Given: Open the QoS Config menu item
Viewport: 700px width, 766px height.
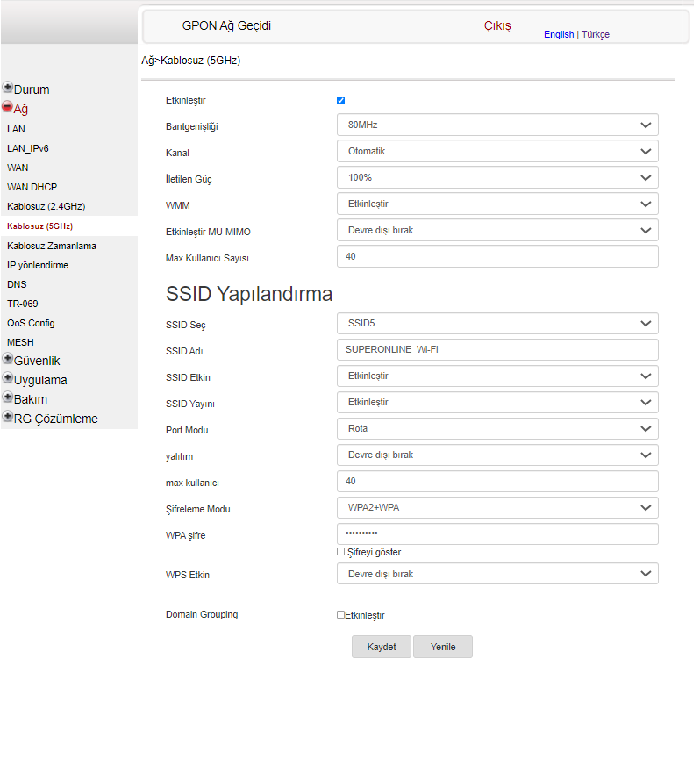Looking at the screenshot, I should pos(31,323).
